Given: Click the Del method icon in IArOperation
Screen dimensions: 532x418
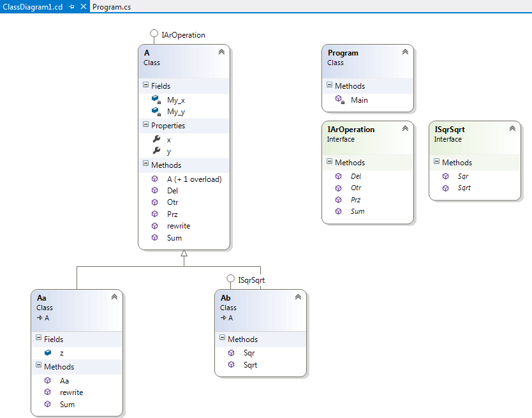Looking at the screenshot, I should [x=338, y=176].
